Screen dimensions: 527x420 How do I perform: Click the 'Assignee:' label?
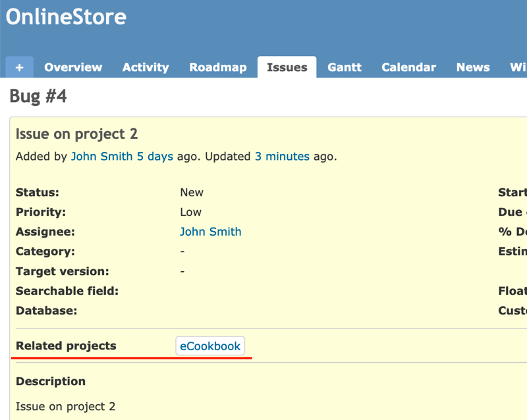[x=45, y=232]
